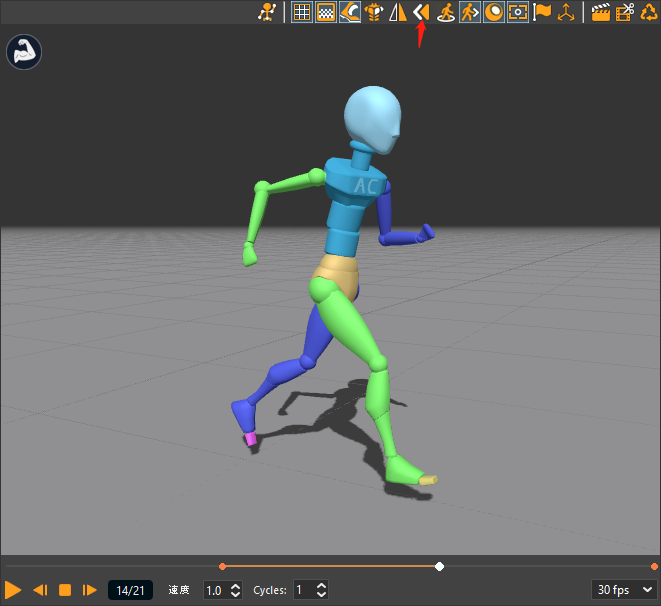
Task: Toggle the grid display icon
Action: (x=301, y=12)
